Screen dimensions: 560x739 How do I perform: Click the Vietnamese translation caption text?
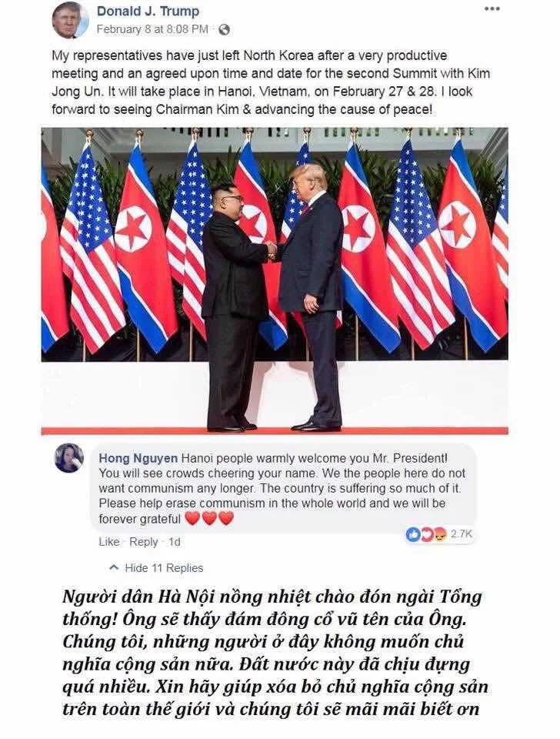pos(275,653)
